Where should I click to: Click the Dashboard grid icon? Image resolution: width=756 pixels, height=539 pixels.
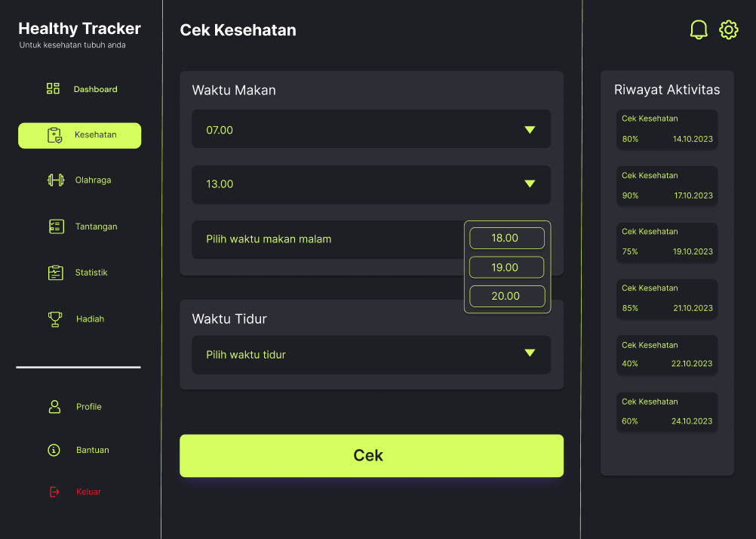click(53, 89)
